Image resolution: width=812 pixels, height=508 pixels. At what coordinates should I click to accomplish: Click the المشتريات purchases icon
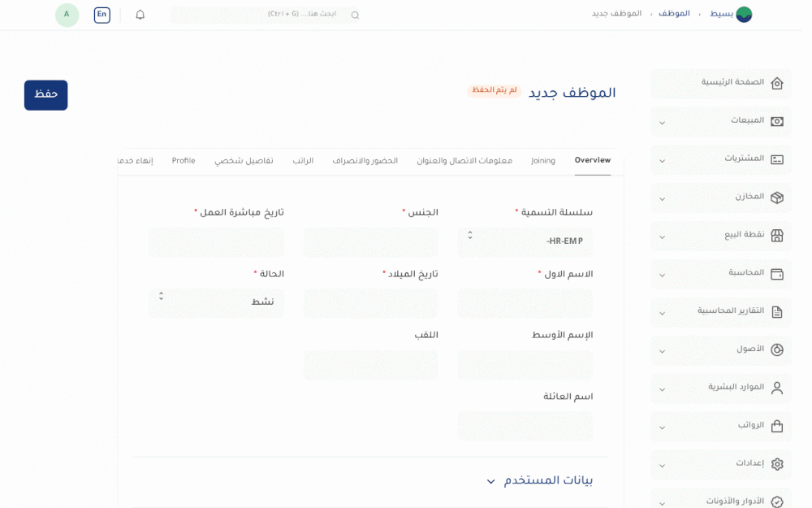(x=777, y=159)
